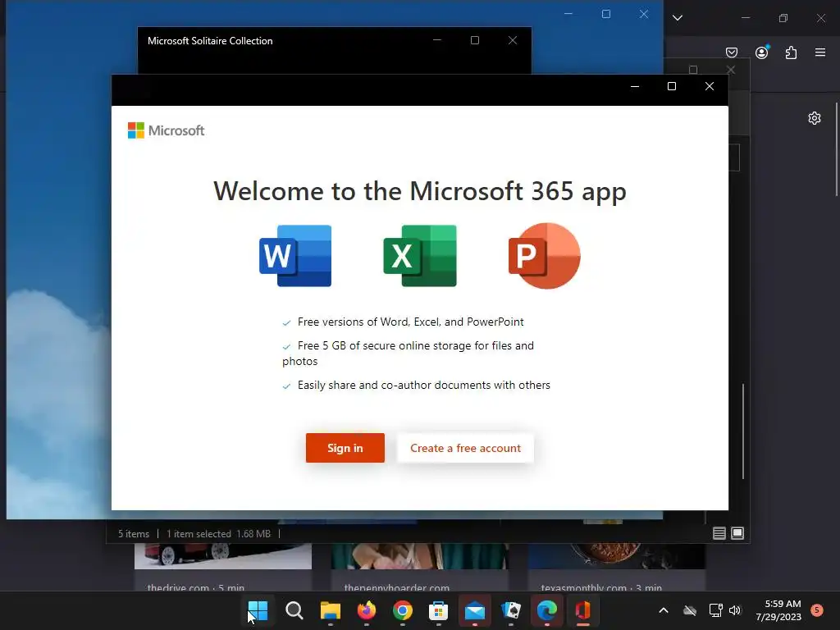Click the "5 items" status text
The width and height of the screenshot is (840, 630).
coord(134,533)
